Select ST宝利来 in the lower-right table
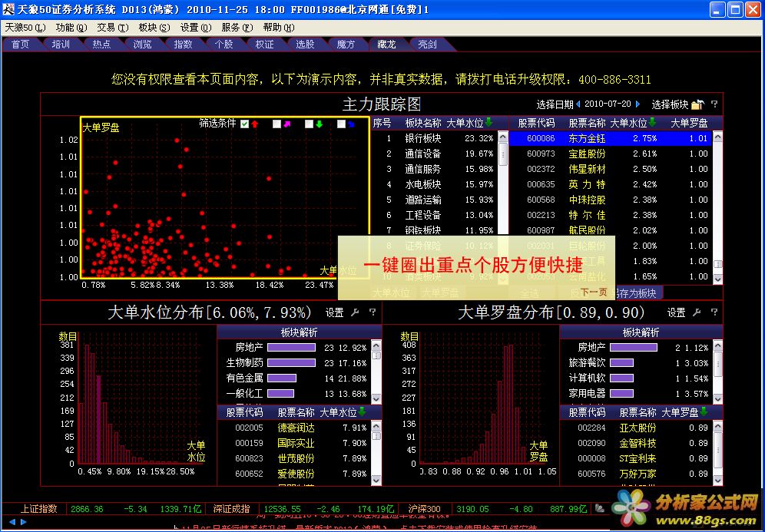Viewport: 765px width, 532px height. click(636, 458)
